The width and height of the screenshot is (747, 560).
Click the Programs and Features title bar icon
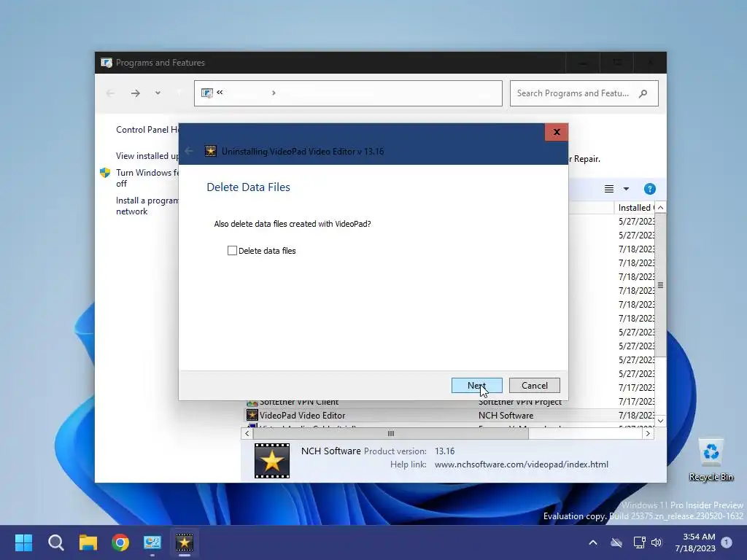[107, 63]
